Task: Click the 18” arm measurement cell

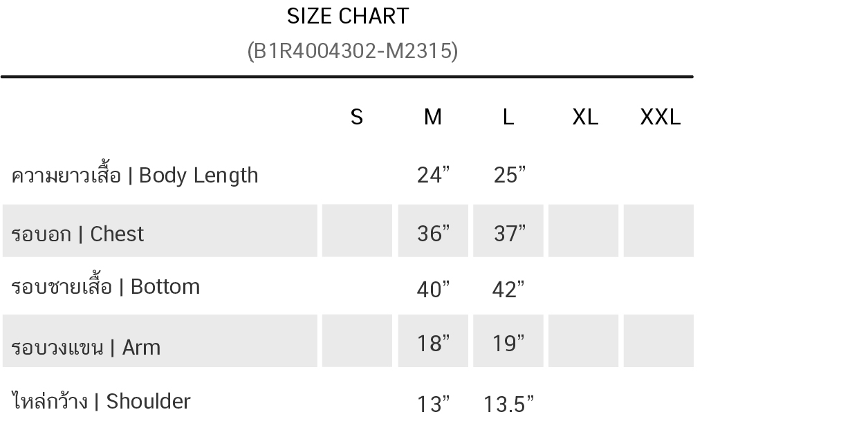Action: tap(433, 341)
